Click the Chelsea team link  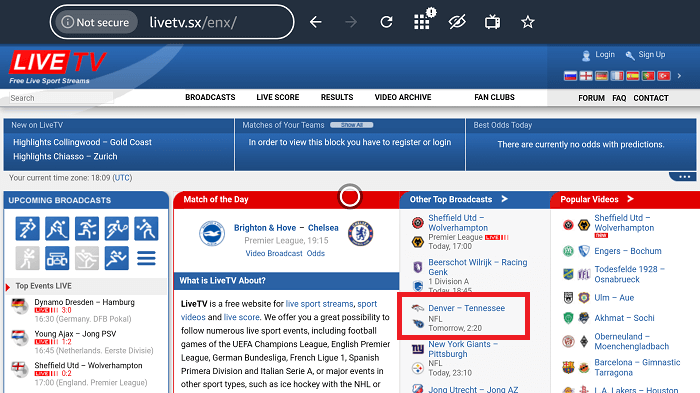[x=323, y=228]
